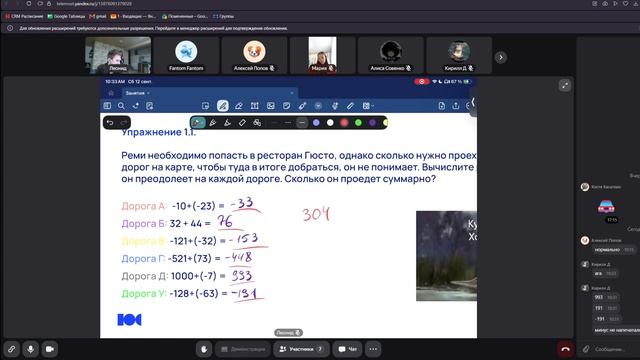The width and height of the screenshot is (640, 360).
Task: Select the laser pointer tool
Action: (302, 106)
